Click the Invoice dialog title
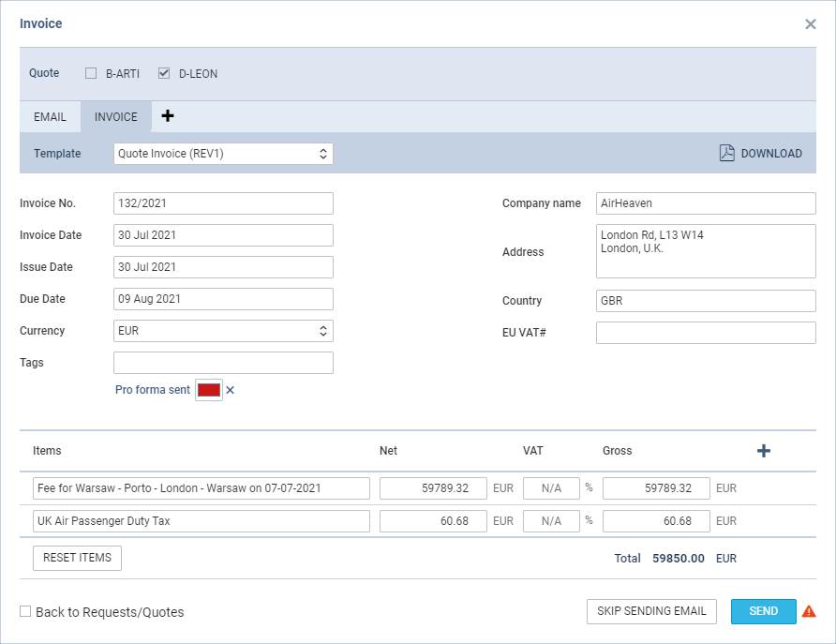The height and width of the screenshot is (644, 836). 40,24
